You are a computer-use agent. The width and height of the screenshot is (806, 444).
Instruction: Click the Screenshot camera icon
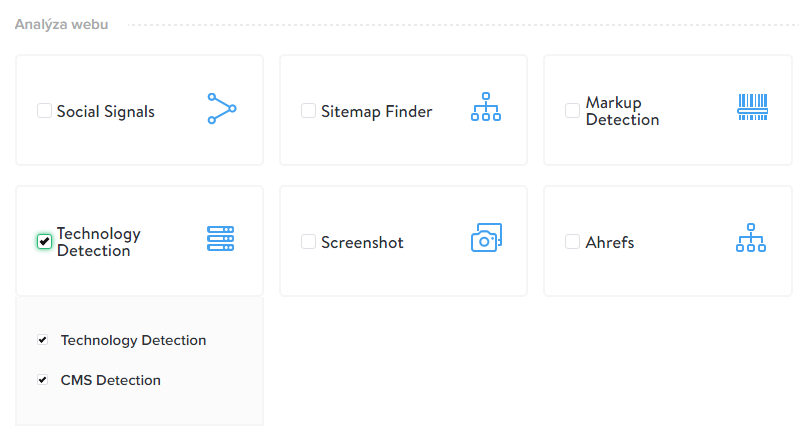486,237
